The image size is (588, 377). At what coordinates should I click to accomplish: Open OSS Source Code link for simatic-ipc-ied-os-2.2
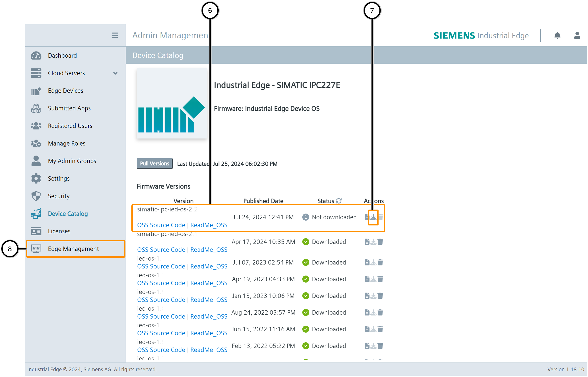[161, 225]
